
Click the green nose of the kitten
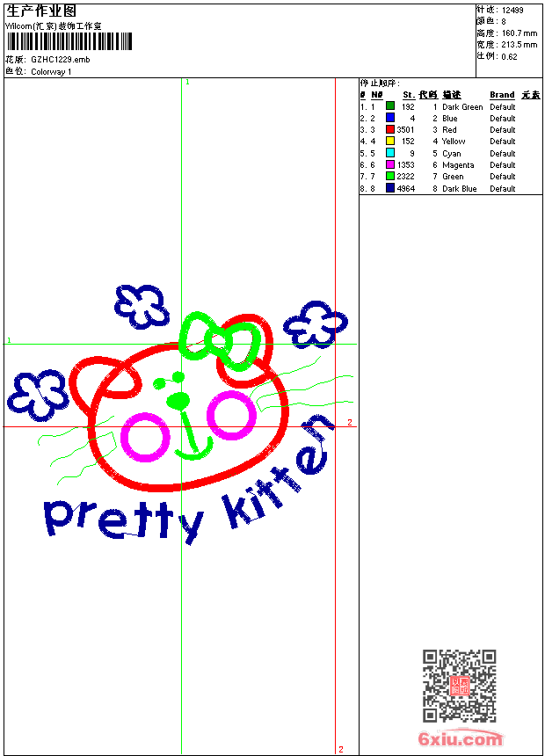178,400
